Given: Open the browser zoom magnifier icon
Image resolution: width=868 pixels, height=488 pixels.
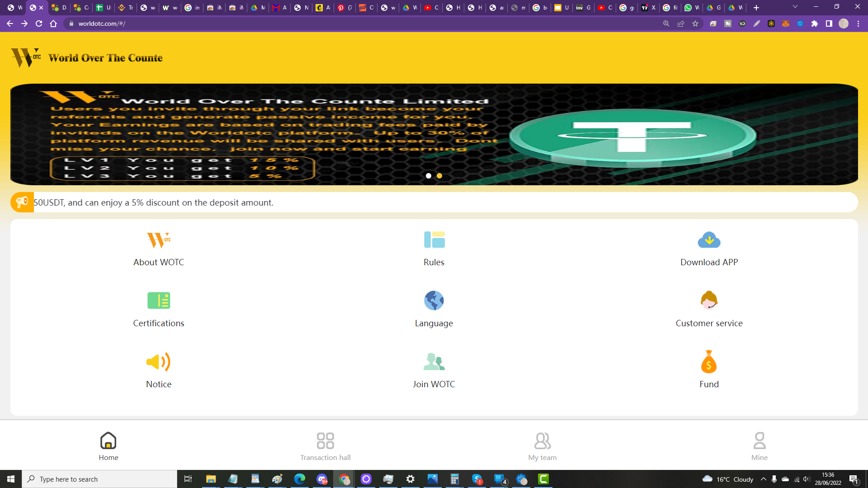Looking at the screenshot, I should click(x=666, y=23).
